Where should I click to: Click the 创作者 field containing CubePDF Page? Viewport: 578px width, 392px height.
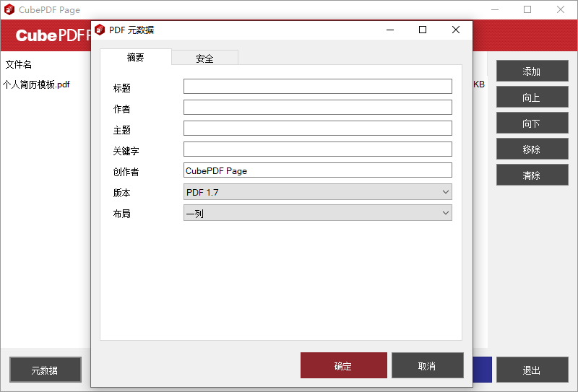(x=318, y=170)
